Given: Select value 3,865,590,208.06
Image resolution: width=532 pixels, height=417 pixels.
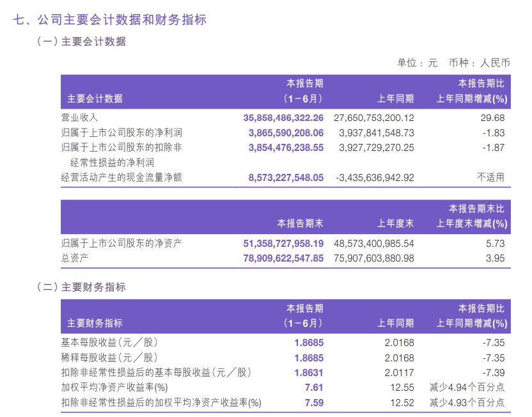Looking at the screenshot, I should (286, 132).
